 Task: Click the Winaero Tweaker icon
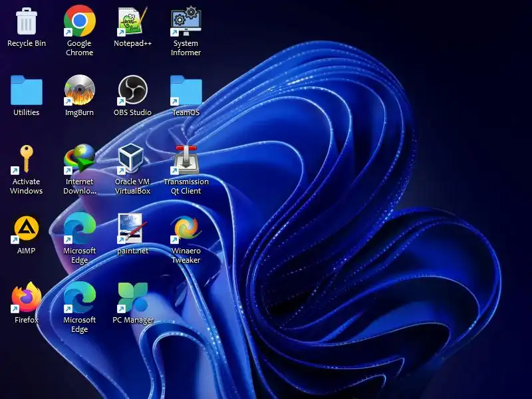click(186, 229)
